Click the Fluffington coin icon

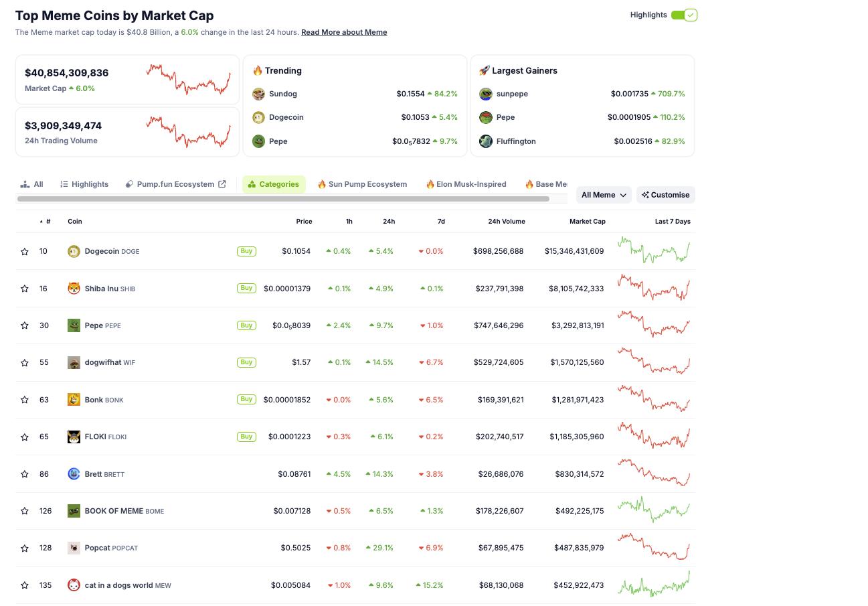pyautogui.click(x=486, y=141)
